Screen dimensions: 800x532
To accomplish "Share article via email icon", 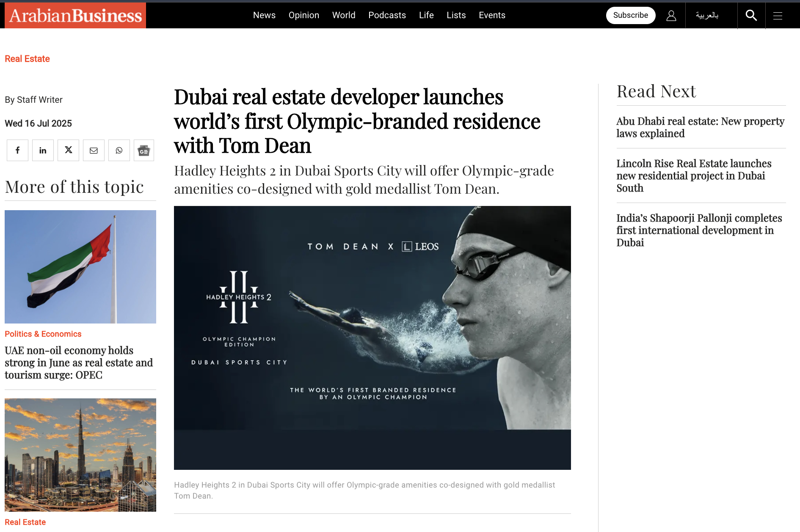I will click(94, 150).
